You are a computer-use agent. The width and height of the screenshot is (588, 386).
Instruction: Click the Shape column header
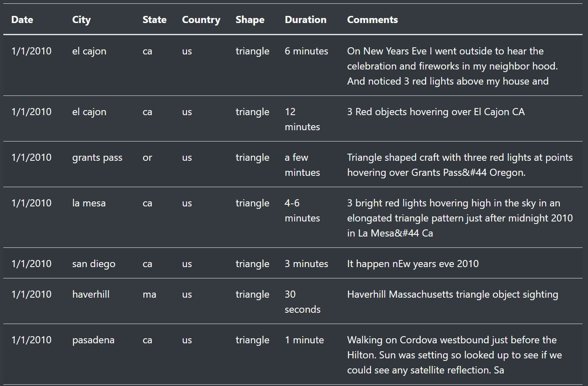250,20
